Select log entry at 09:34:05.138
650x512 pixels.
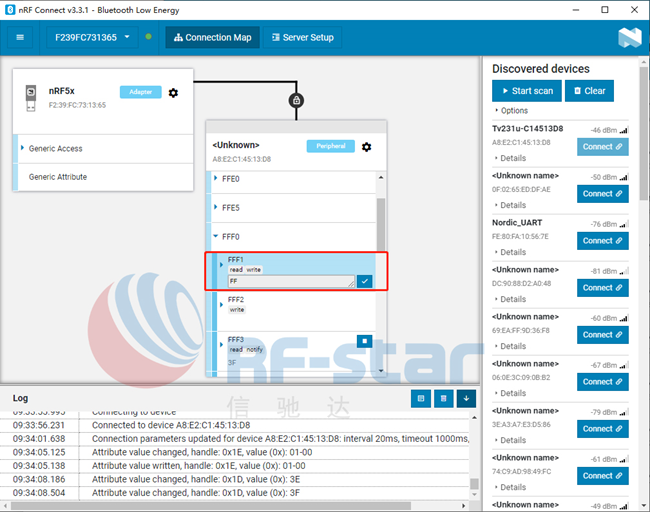(234, 466)
